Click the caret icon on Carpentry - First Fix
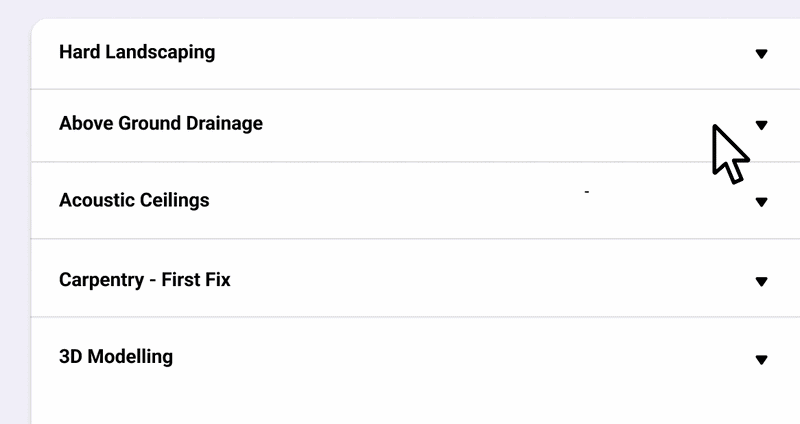The width and height of the screenshot is (800, 424). [x=761, y=282]
